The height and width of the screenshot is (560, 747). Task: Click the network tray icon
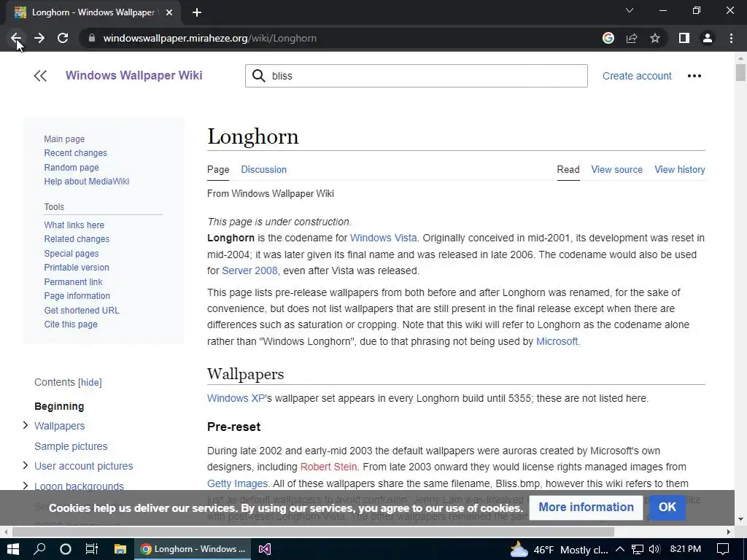pos(638,549)
